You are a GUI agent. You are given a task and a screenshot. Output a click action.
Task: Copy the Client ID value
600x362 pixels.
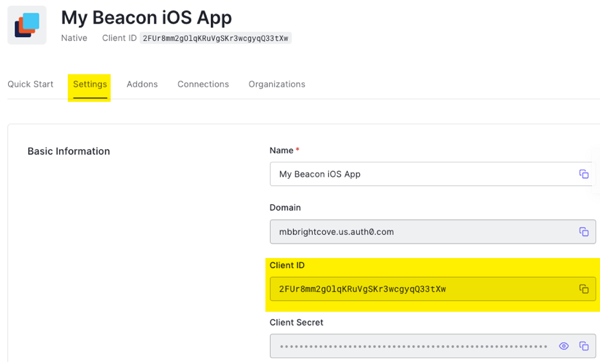[584, 289]
